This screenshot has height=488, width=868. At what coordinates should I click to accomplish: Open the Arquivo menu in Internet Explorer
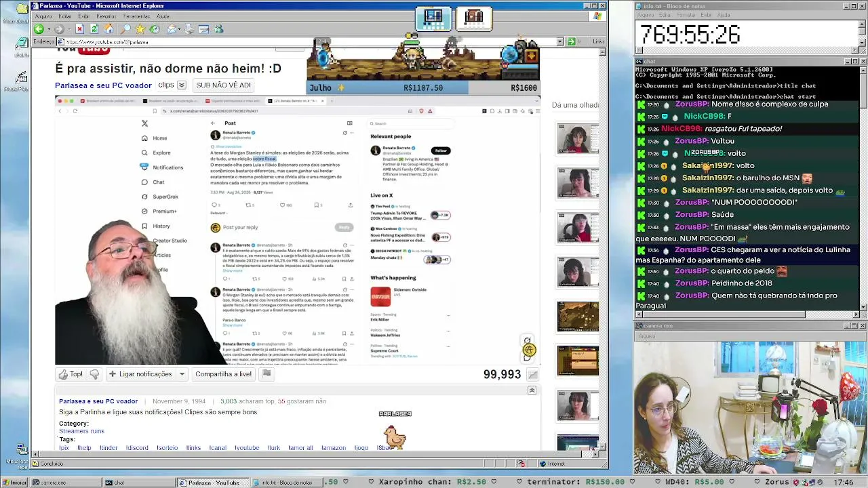tap(43, 16)
